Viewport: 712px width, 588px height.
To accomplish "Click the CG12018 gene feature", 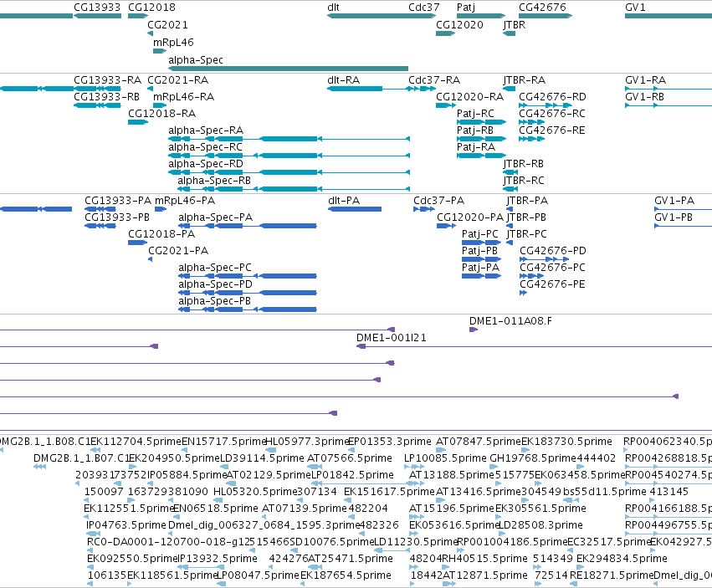I will 138,16.
